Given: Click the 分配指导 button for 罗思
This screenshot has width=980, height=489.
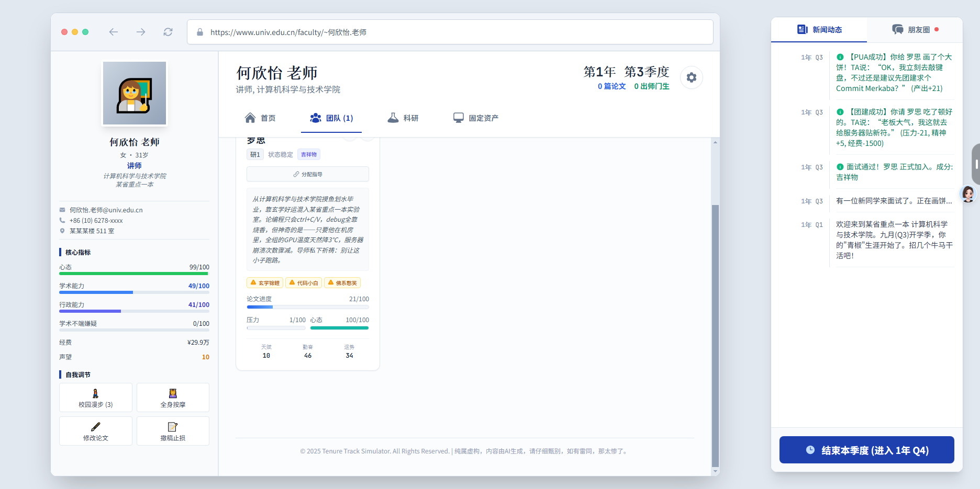Looking at the screenshot, I should [x=308, y=174].
